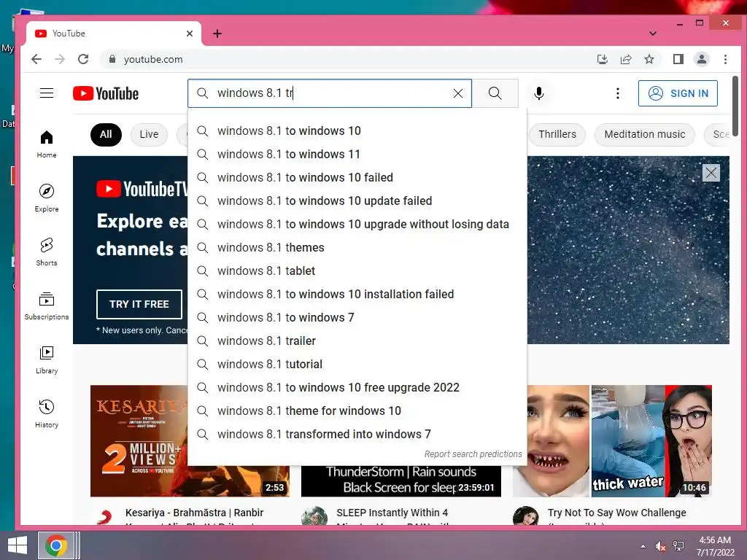The height and width of the screenshot is (560, 747).
Task: Open Explore in the sidebar
Action: point(47,198)
